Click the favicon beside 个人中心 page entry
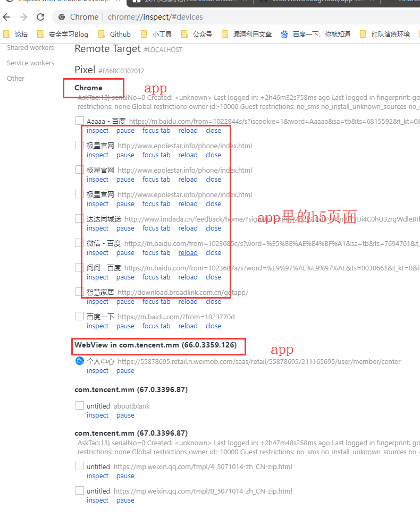The height and width of the screenshot is (518, 420). (79, 361)
